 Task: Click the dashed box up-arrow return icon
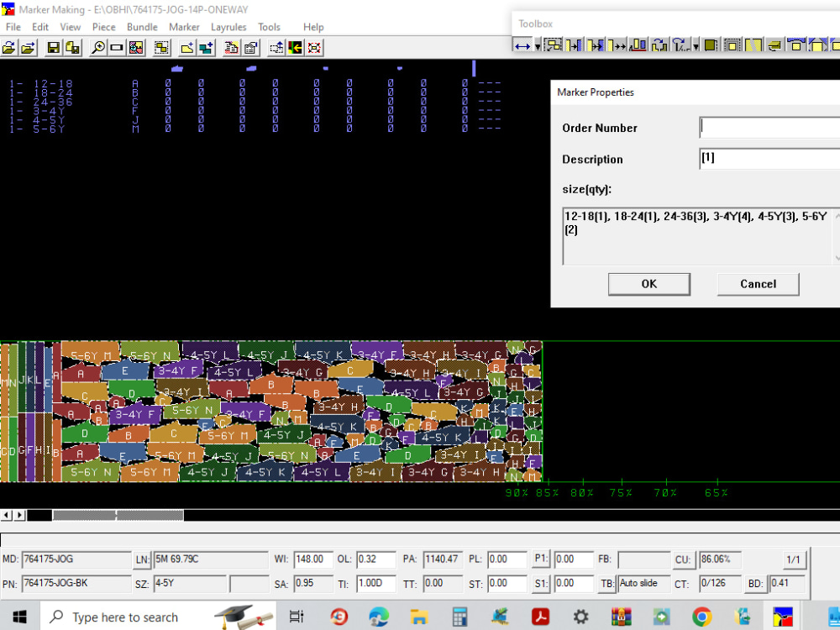pyautogui.click(x=276, y=48)
